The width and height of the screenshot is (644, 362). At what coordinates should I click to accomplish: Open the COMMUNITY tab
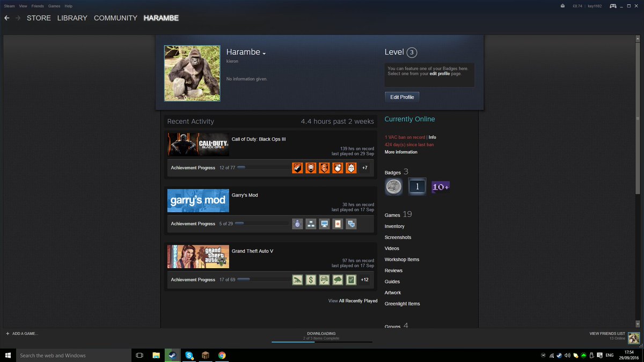(x=115, y=18)
